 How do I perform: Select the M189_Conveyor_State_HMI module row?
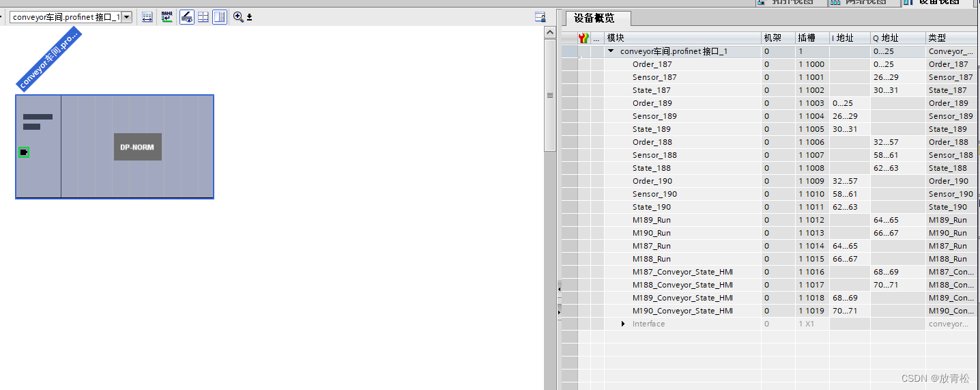pos(770,298)
